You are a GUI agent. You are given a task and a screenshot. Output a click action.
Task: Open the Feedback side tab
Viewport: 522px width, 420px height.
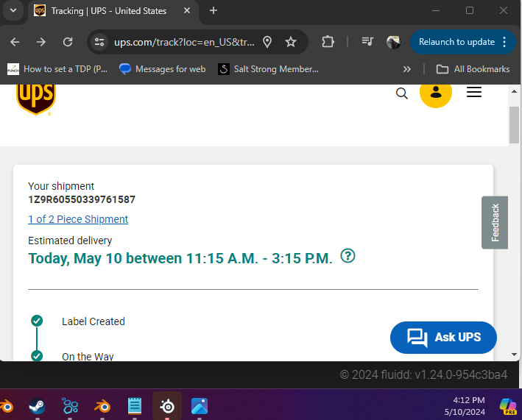[x=495, y=222]
